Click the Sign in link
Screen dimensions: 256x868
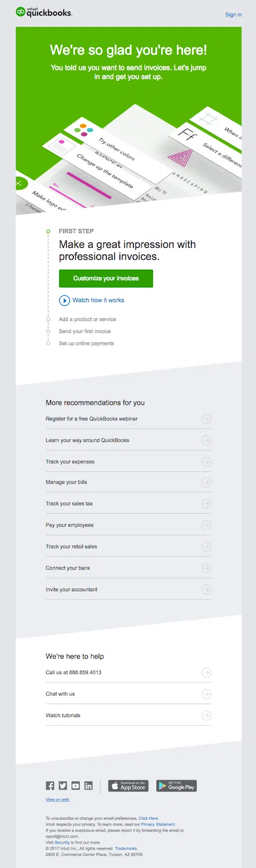pos(233,15)
